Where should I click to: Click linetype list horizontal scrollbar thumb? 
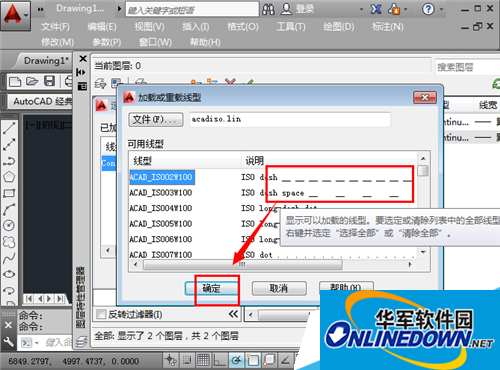[242, 265]
